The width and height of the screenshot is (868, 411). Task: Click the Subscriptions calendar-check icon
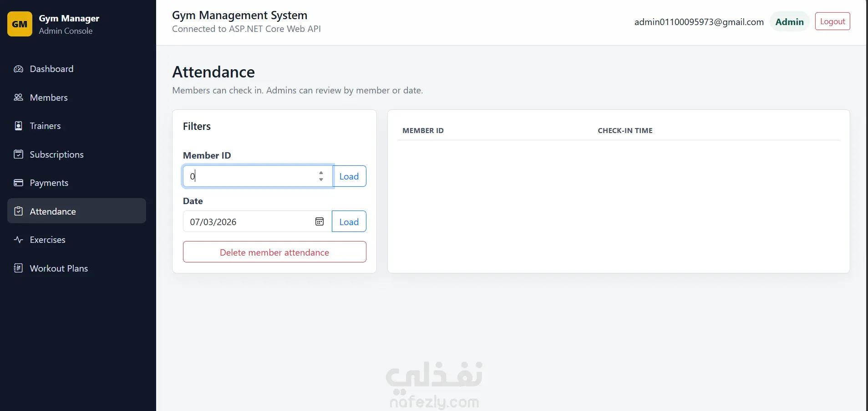(x=18, y=154)
